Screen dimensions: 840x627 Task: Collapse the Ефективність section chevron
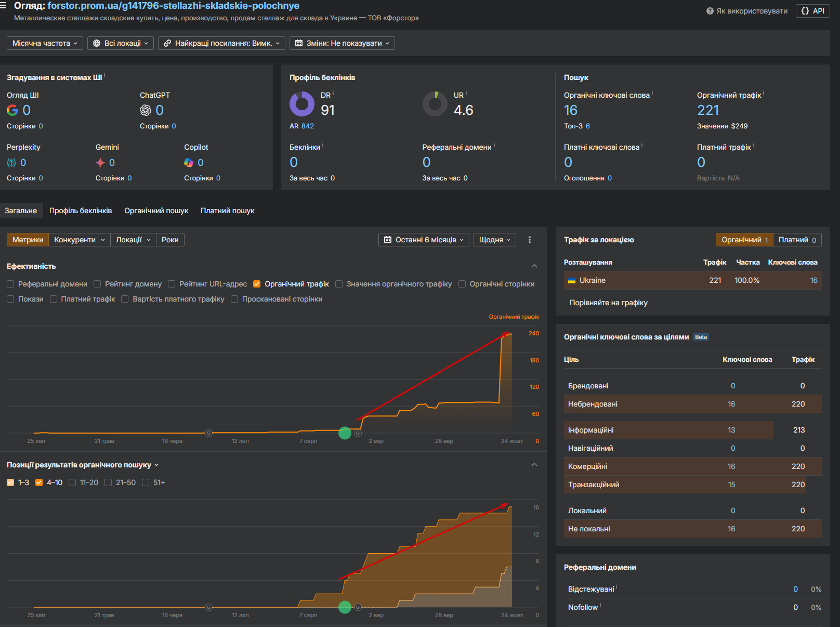point(534,266)
